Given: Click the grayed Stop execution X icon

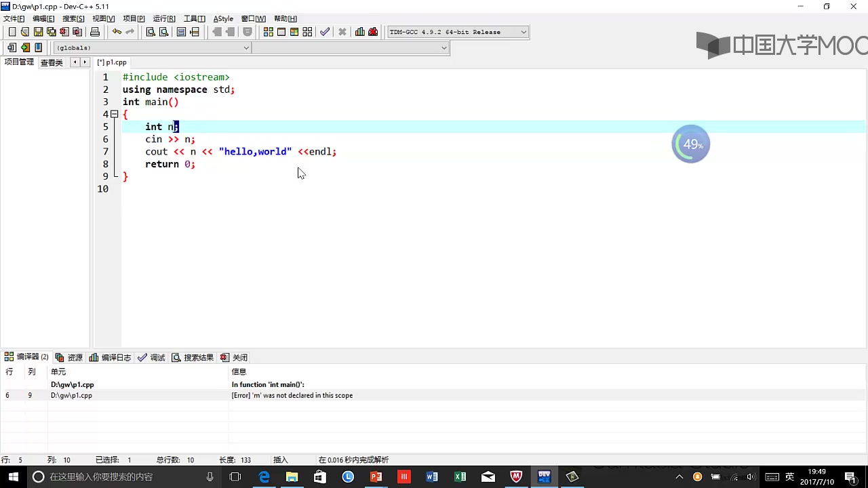Looking at the screenshot, I should [x=342, y=32].
